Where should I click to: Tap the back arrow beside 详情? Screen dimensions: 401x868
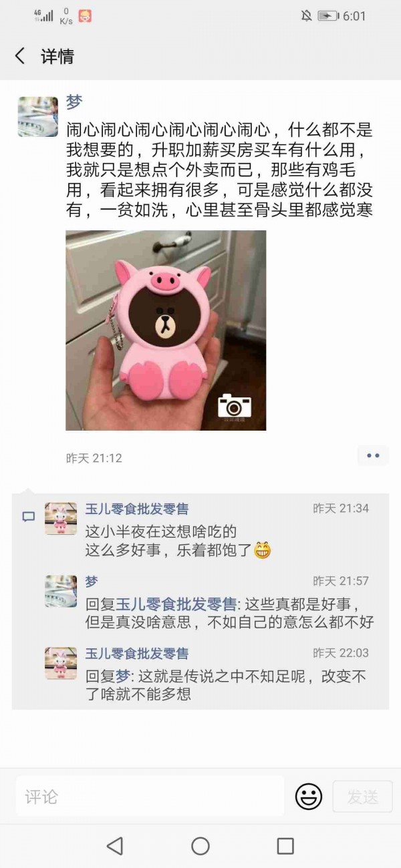point(20,56)
